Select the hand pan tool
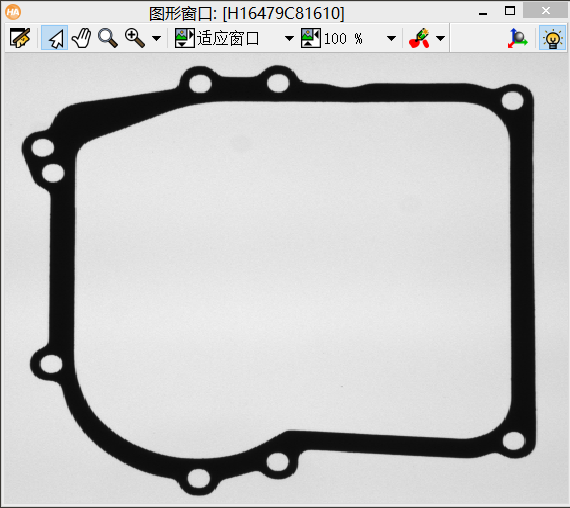The image size is (570, 508). tap(81, 38)
